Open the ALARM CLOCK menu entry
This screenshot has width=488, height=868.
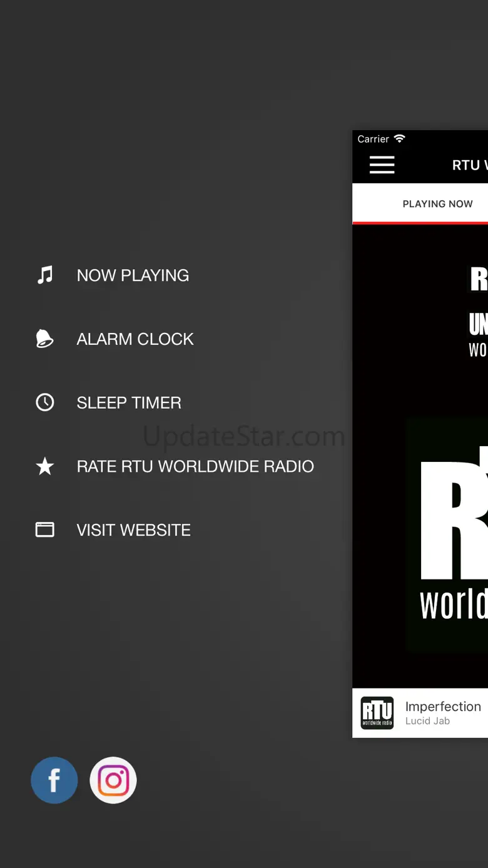click(135, 339)
